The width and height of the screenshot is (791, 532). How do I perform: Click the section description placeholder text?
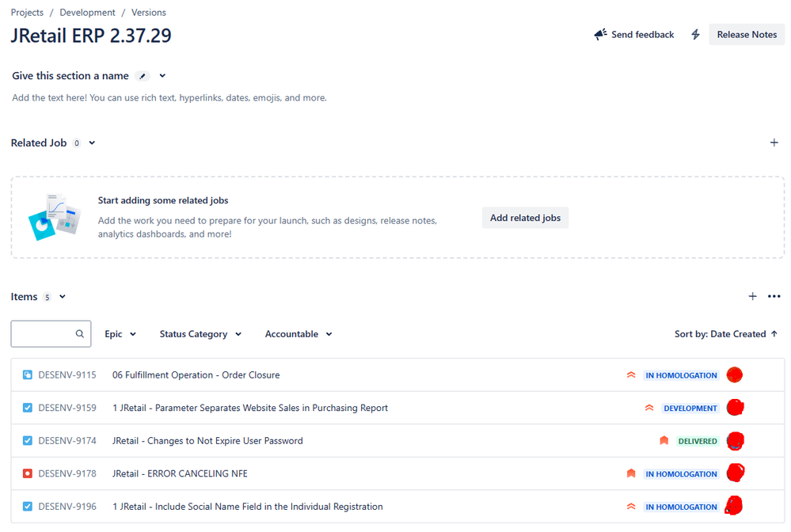[169, 98]
